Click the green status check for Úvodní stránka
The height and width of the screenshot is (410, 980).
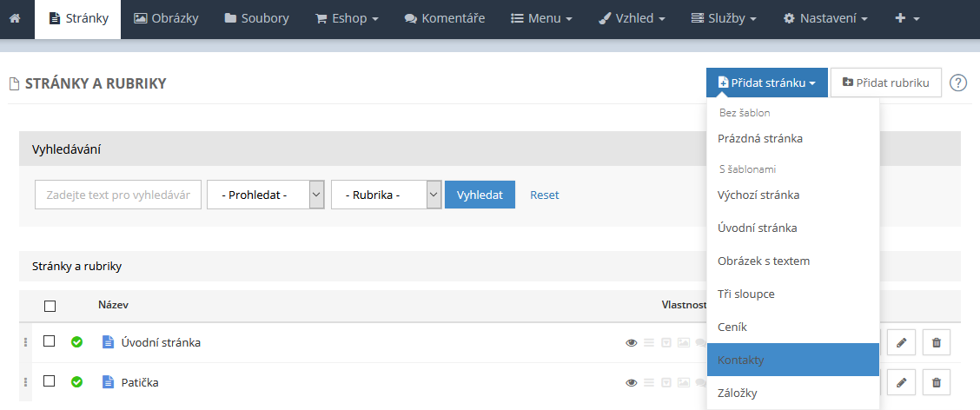76,342
